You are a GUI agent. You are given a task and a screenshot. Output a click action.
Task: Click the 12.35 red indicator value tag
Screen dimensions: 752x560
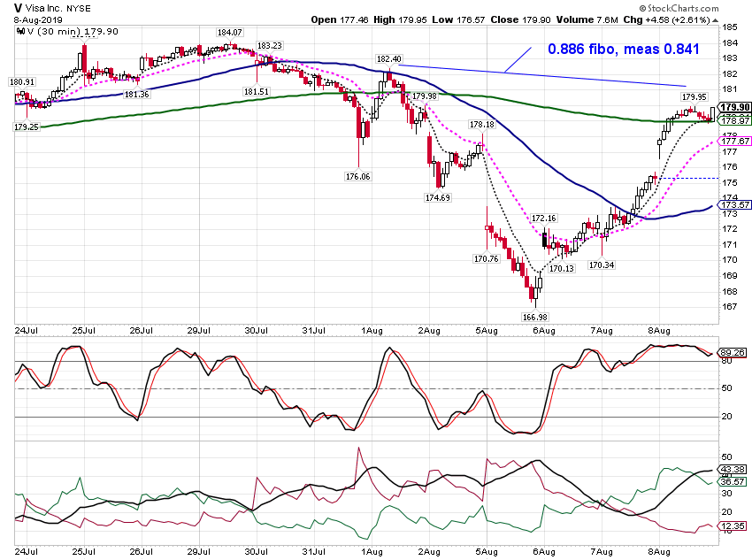733,526
